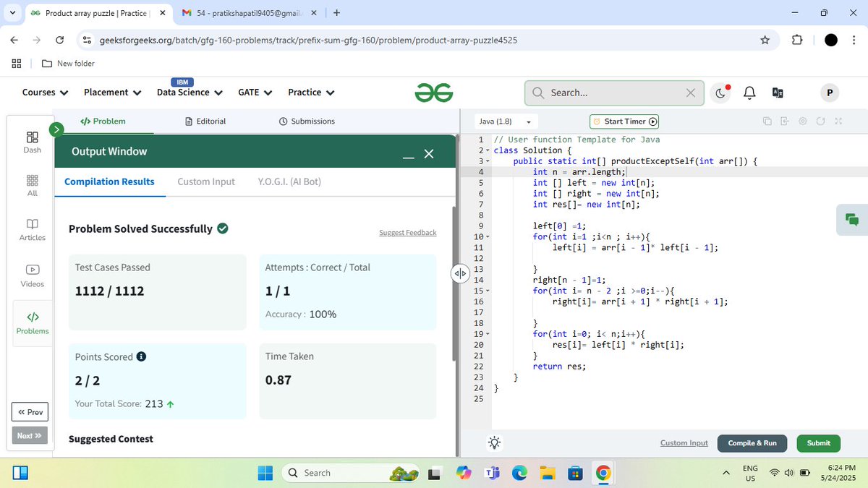868x488 pixels.
Task: Click the exit arrow icon in the editor toolbar
Action: (785, 121)
